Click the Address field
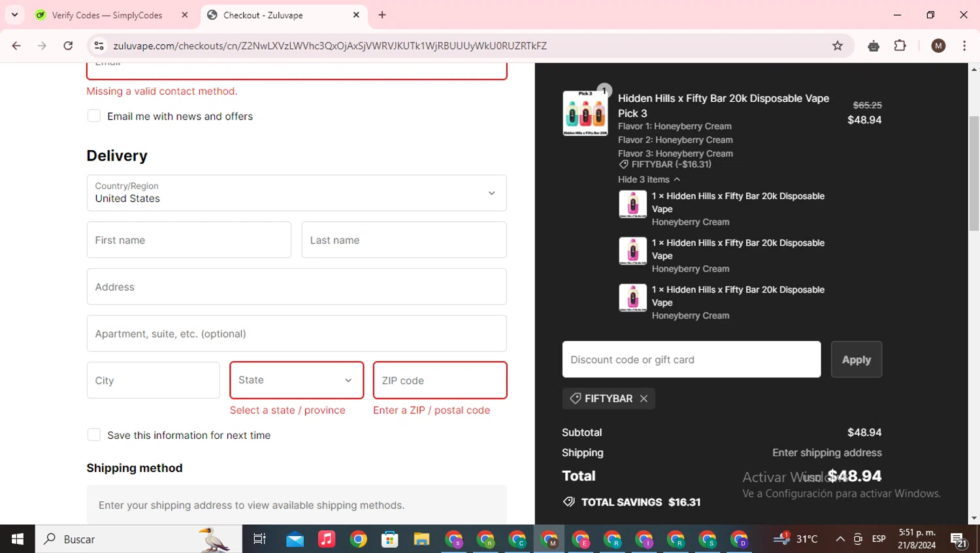This screenshot has width=980, height=553. pos(297,287)
